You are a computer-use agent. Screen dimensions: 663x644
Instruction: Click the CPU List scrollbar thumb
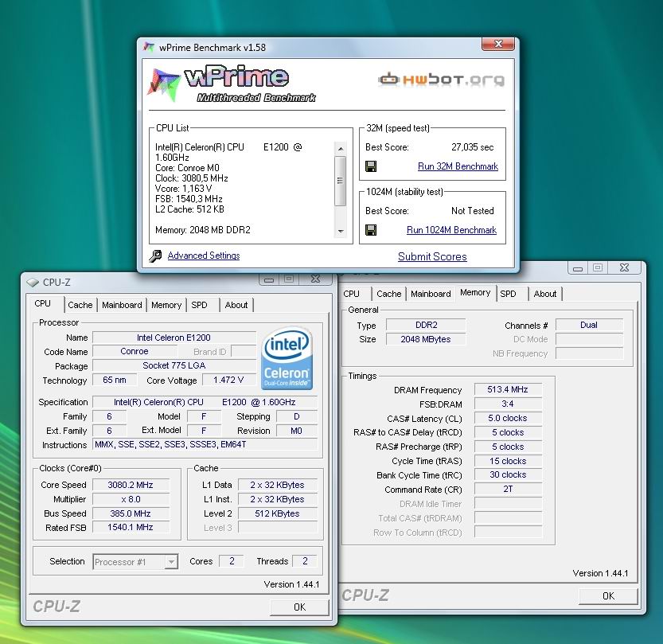tap(341, 181)
